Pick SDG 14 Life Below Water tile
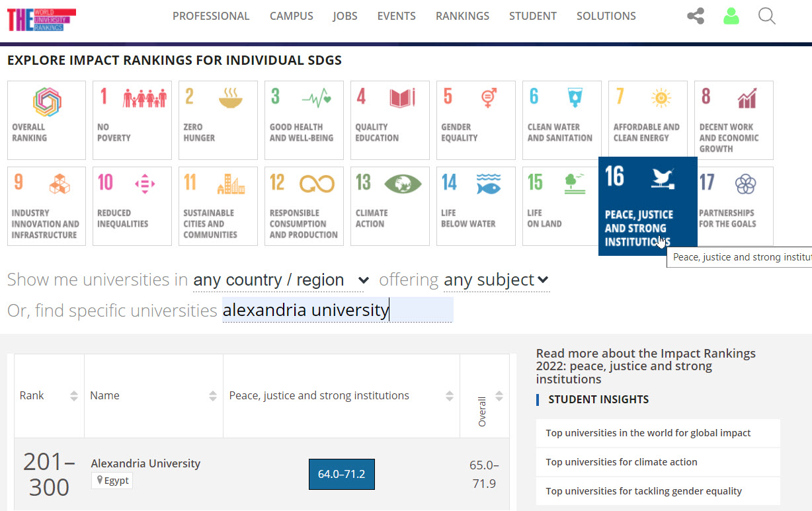Screen dimensions: 812x511 [476, 206]
